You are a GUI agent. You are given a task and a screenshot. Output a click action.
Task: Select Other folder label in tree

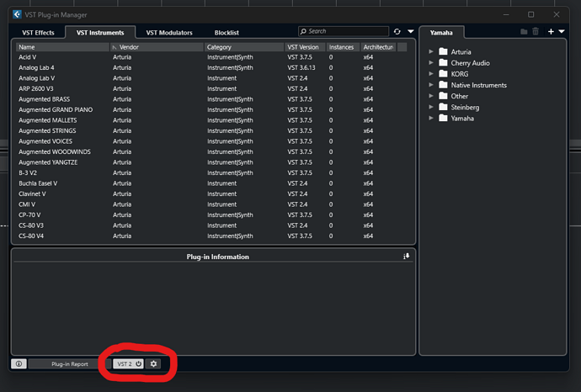(460, 96)
